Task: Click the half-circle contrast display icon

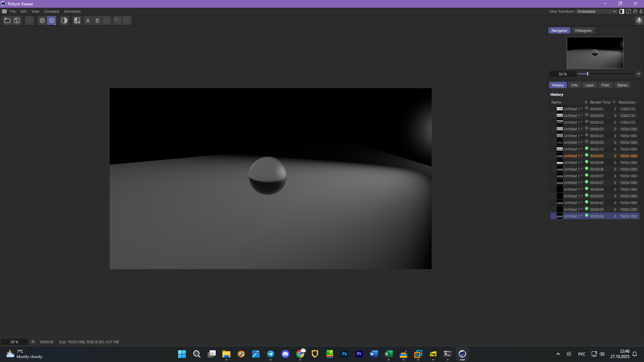Action: coord(64,21)
